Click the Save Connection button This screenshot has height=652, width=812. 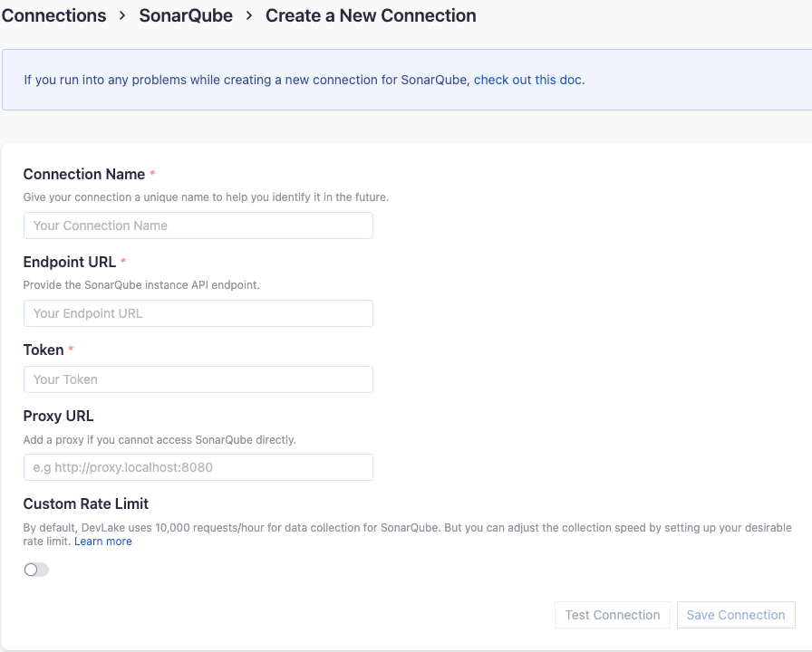pos(736,615)
